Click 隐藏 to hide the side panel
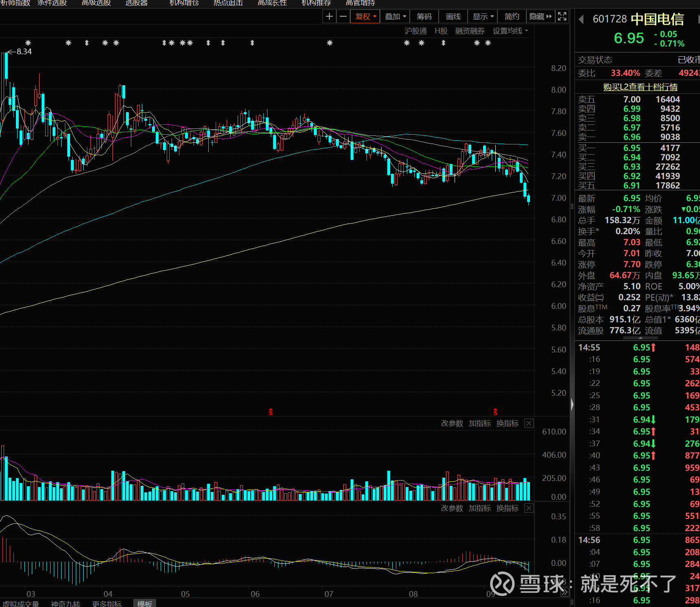The width and height of the screenshot is (700, 607). [540, 17]
